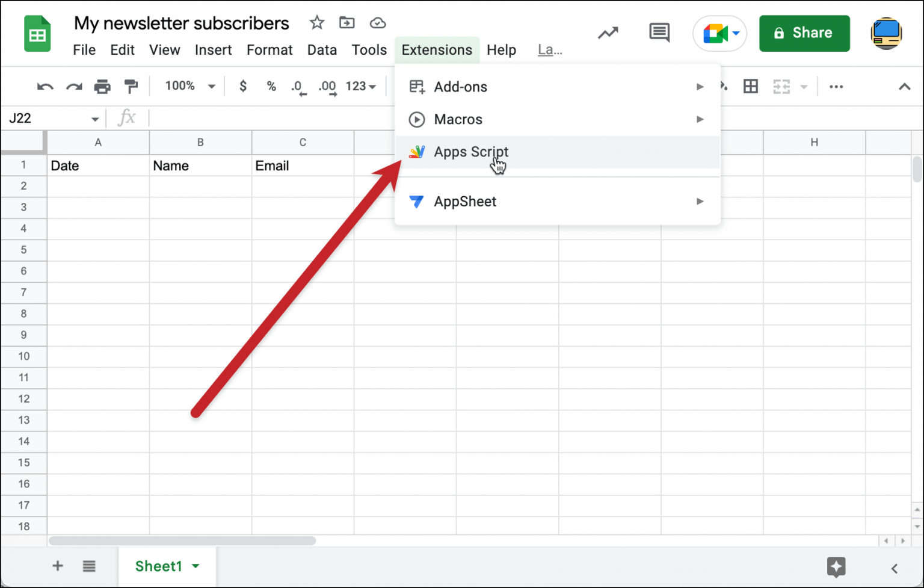Star the newsletter subscribers spreadsheet
This screenshot has height=588, width=924.
pos(317,22)
